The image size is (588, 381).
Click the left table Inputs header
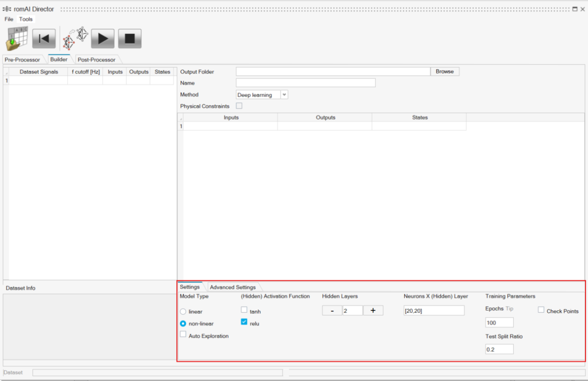115,72
